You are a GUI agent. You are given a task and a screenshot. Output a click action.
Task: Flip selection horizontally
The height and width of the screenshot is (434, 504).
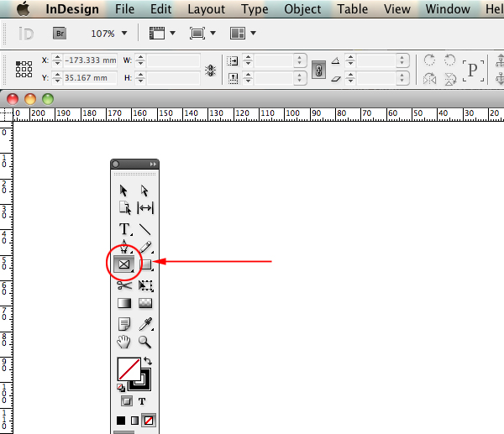(x=430, y=79)
